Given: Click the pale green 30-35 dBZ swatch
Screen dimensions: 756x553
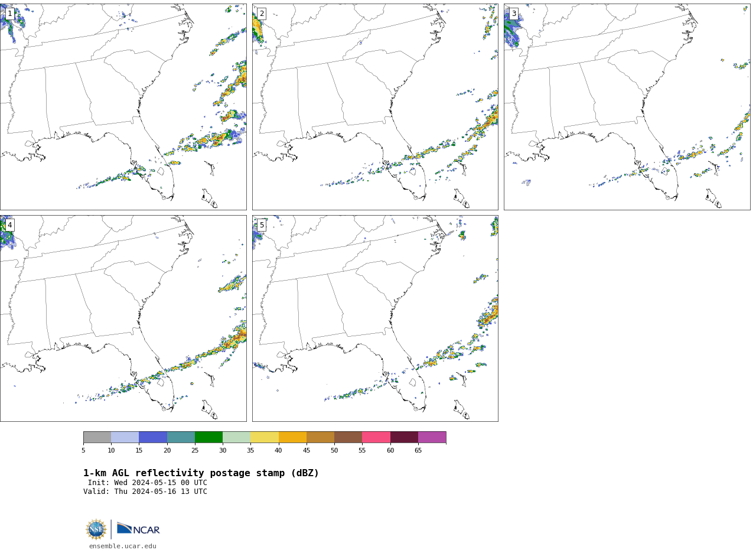Looking at the screenshot, I should [x=236, y=437].
